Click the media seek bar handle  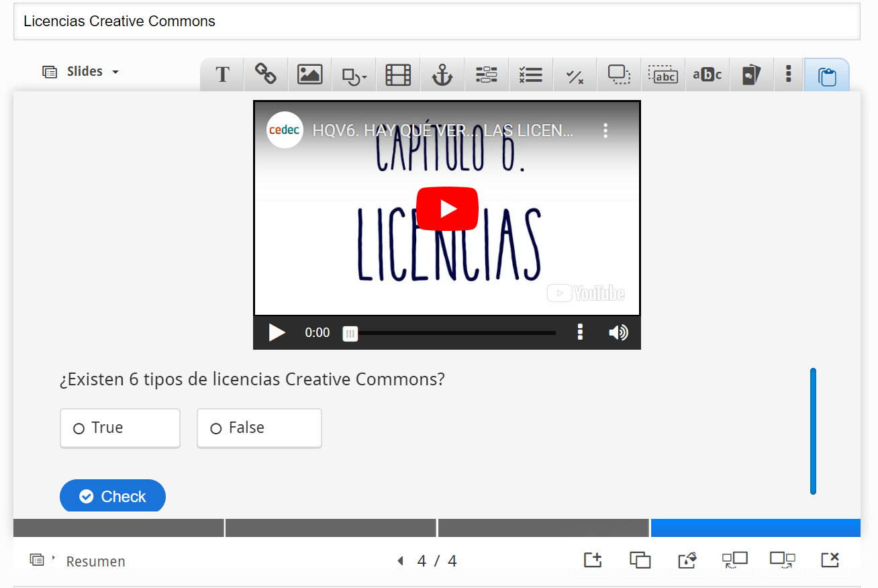tap(350, 333)
